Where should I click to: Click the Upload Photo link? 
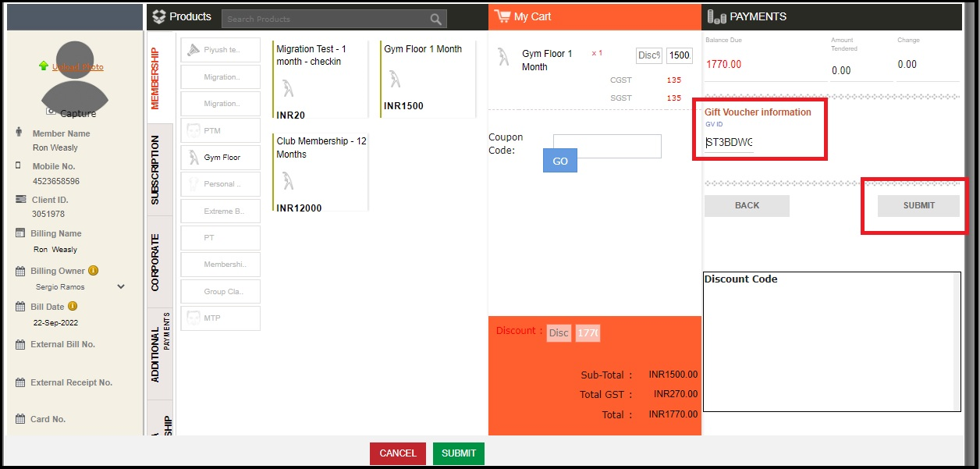(x=77, y=67)
